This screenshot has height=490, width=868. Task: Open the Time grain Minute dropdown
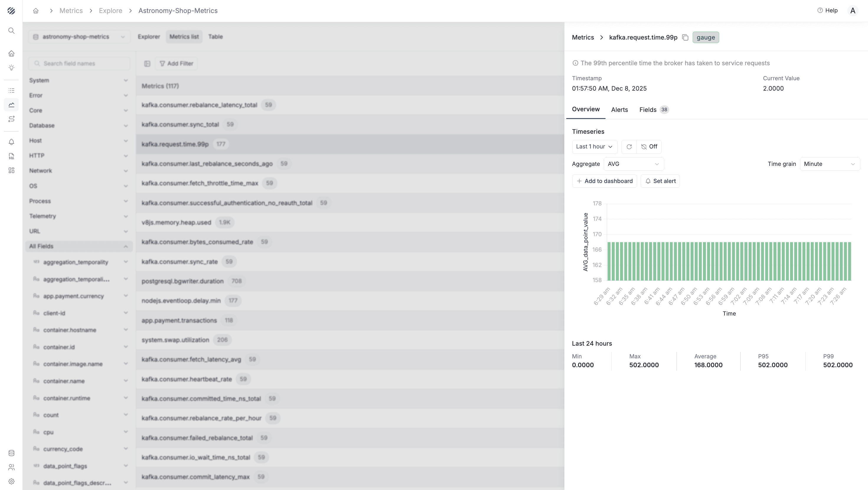tap(829, 164)
